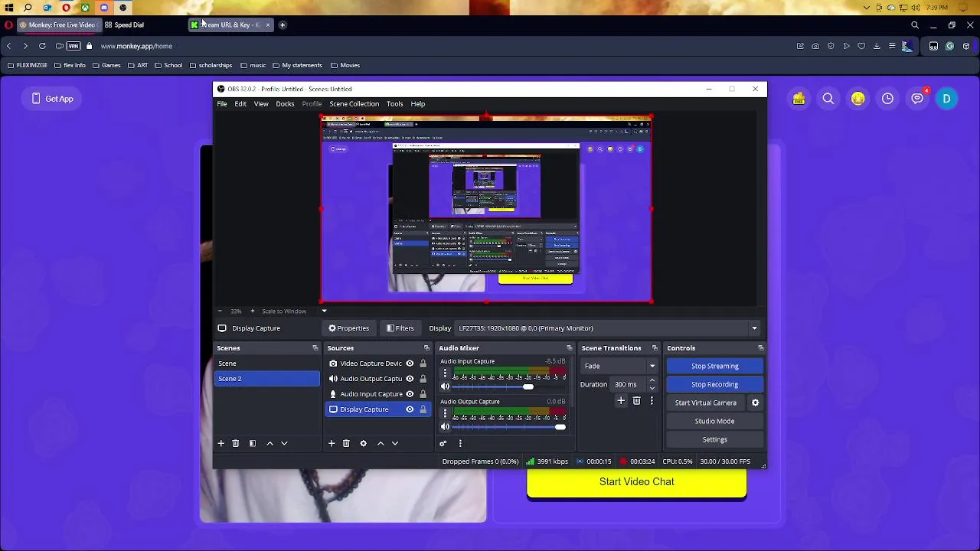The height and width of the screenshot is (551, 980).
Task: Mute Audio Output Capture speaker icon
Action: (445, 427)
